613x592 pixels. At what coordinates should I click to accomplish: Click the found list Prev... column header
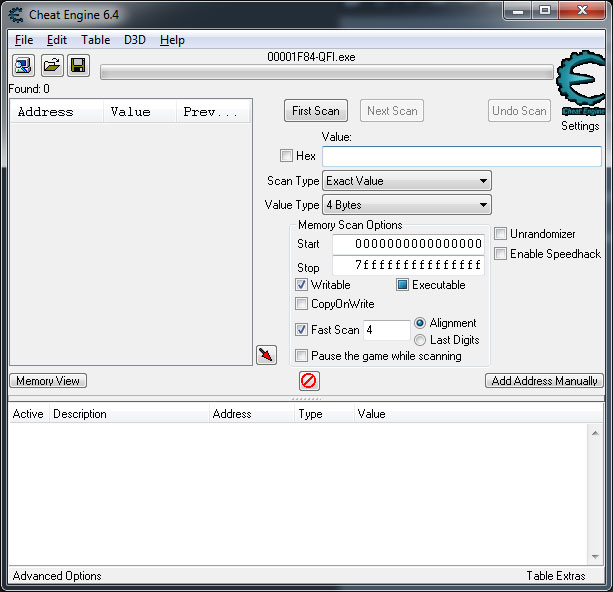click(213, 112)
